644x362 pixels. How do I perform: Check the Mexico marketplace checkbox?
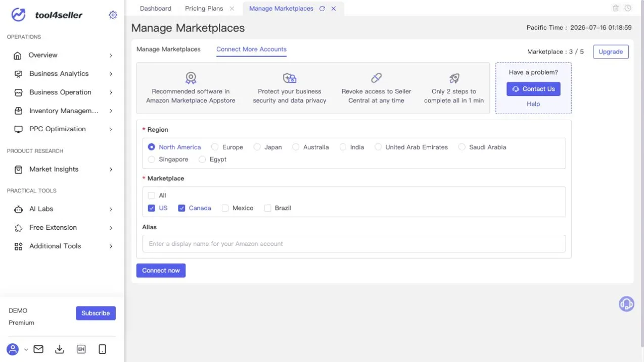coord(225,208)
